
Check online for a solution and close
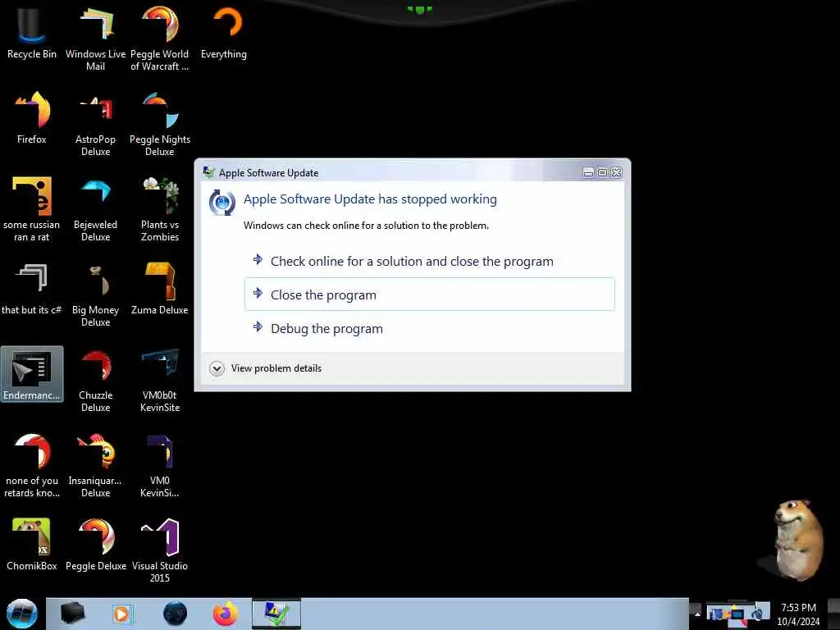point(430,262)
